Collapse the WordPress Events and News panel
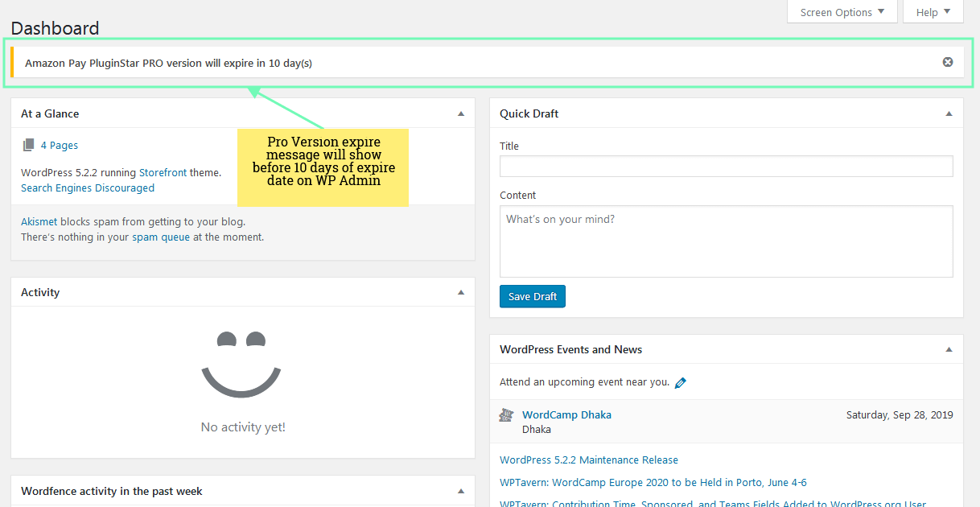 point(949,350)
